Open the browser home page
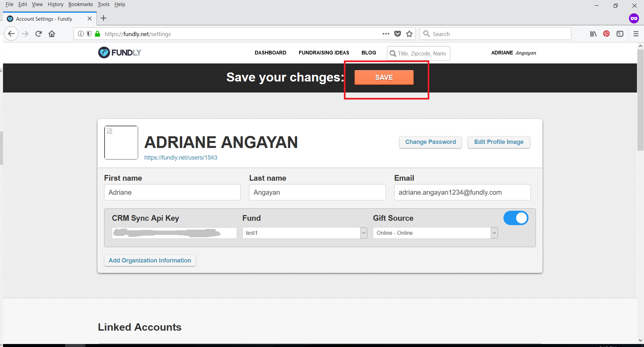Image resolution: width=644 pixels, height=347 pixels. pyautogui.click(x=52, y=34)
